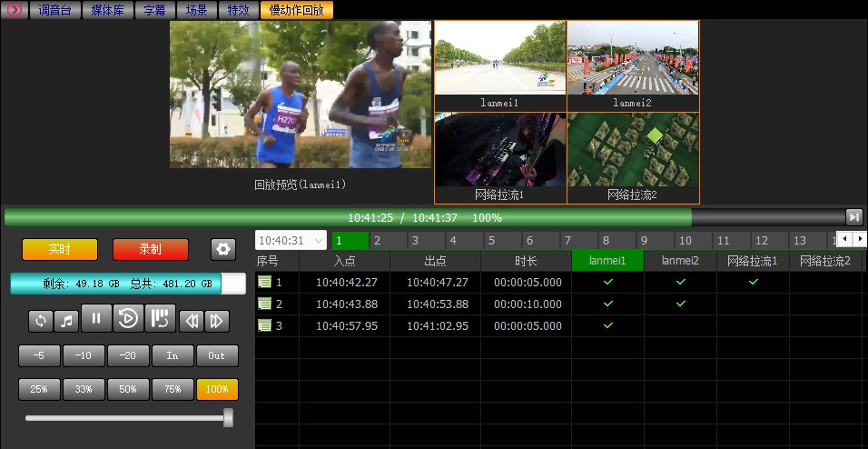Click the replay circular play icon
Viewport: 868px width, 449px height.
pyautogui.click(x=127, y=319)
